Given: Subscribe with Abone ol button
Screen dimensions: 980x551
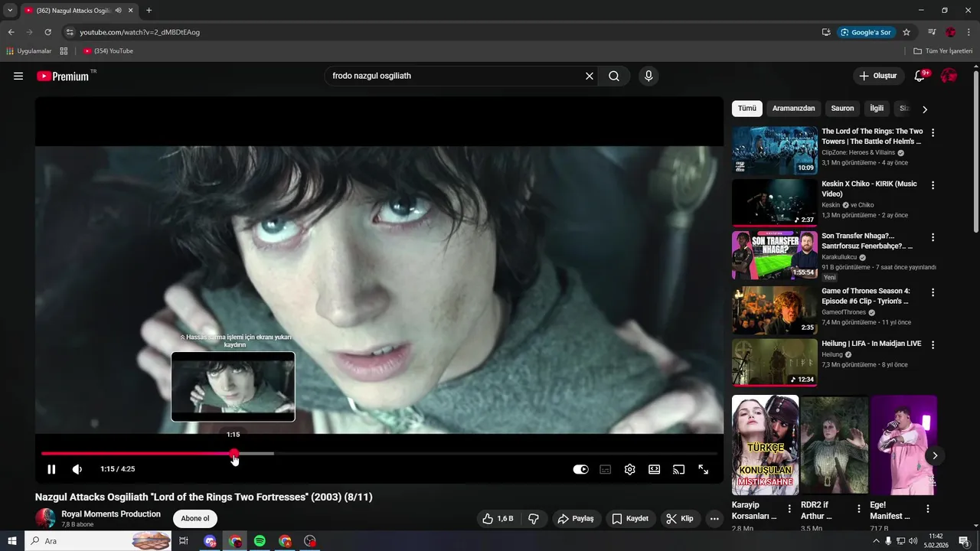Looking at the screenshot, I should tap(195, 519).
